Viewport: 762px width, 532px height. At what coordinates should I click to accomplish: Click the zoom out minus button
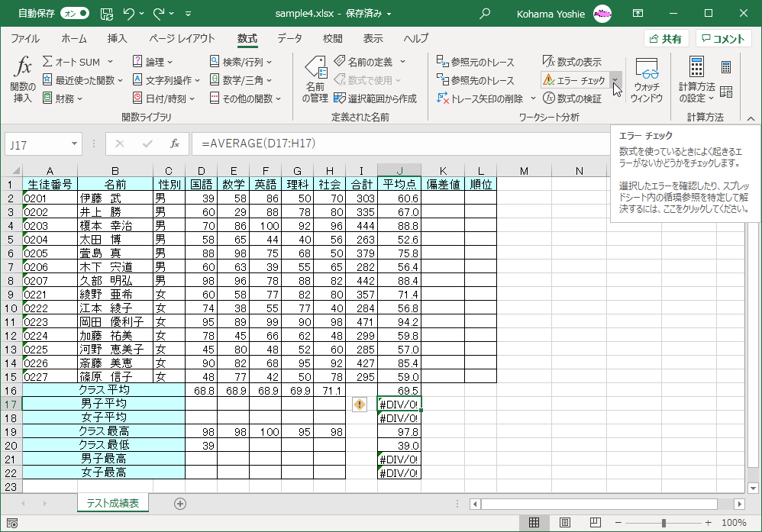click(618, 523)
